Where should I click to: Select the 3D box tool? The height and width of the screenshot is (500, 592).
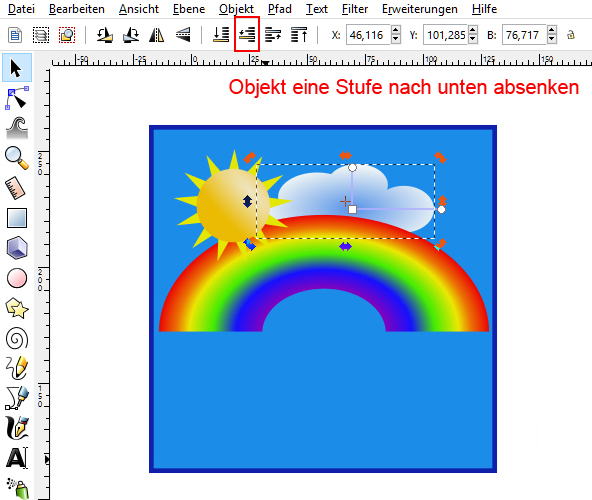pos(17,248)
